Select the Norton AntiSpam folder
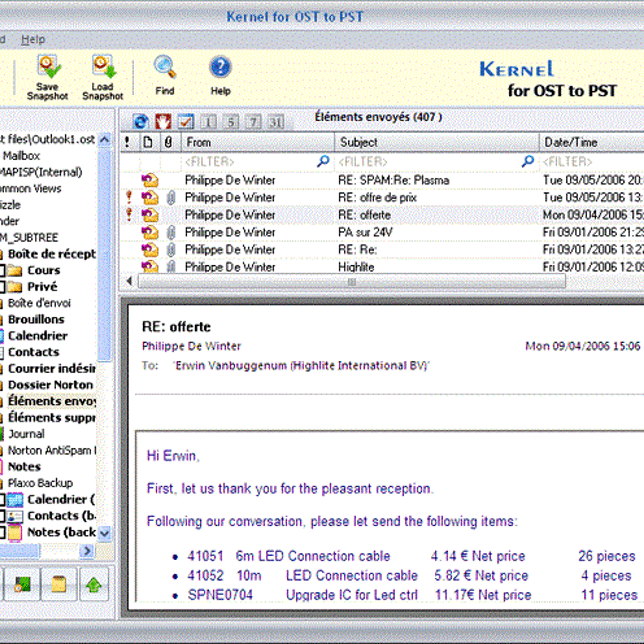The height and width of the screenshot is (644, 644). point(52,450)
